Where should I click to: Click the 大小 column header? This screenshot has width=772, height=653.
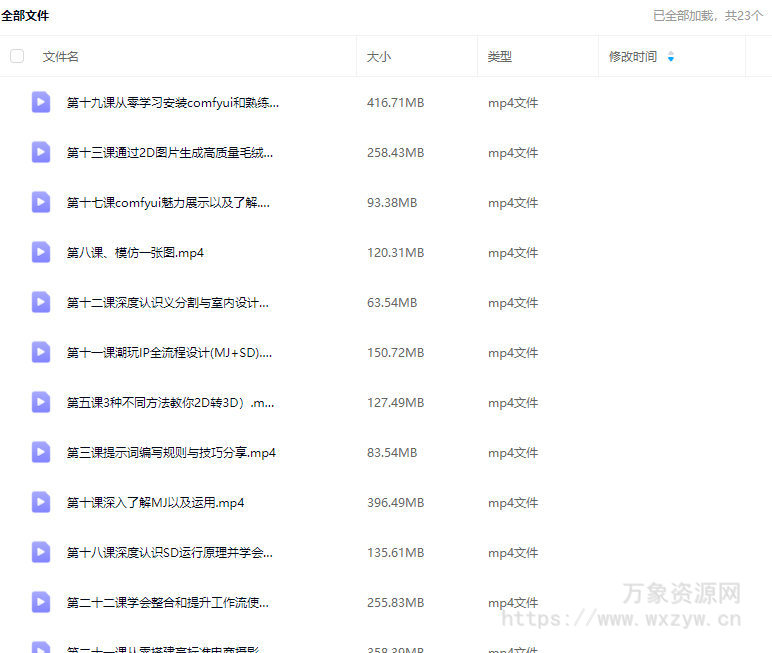(379, 57)
